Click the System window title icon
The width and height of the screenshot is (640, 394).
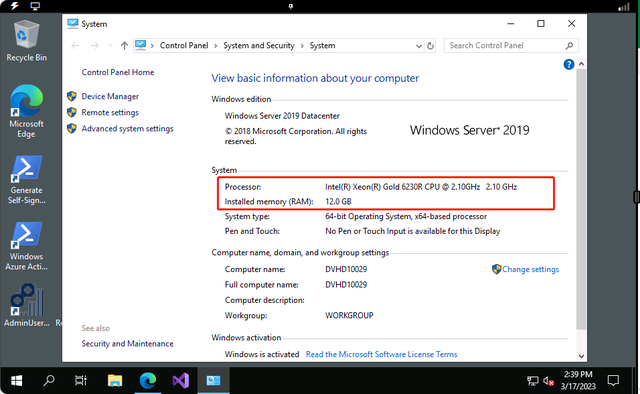click(73, 24)
